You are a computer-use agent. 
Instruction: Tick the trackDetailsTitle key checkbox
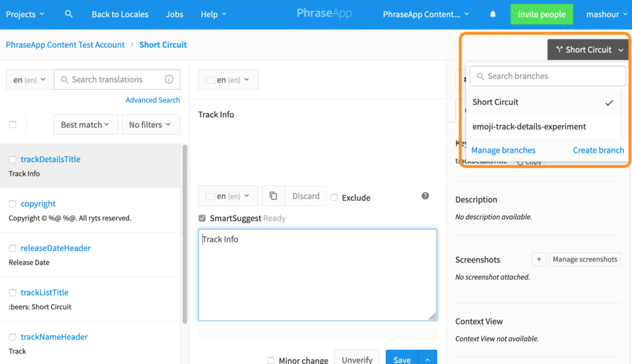12,160
